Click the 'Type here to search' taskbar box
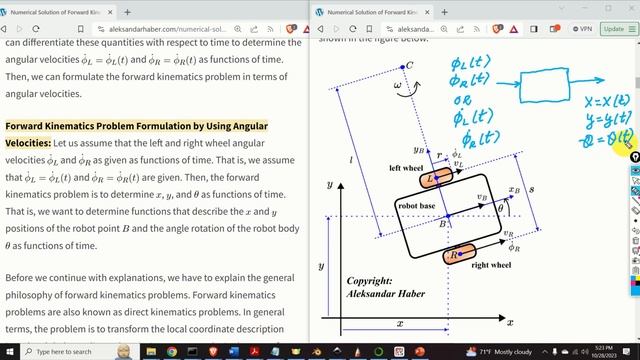Screen dimensions: 640x360 click(x=80, y=351)
